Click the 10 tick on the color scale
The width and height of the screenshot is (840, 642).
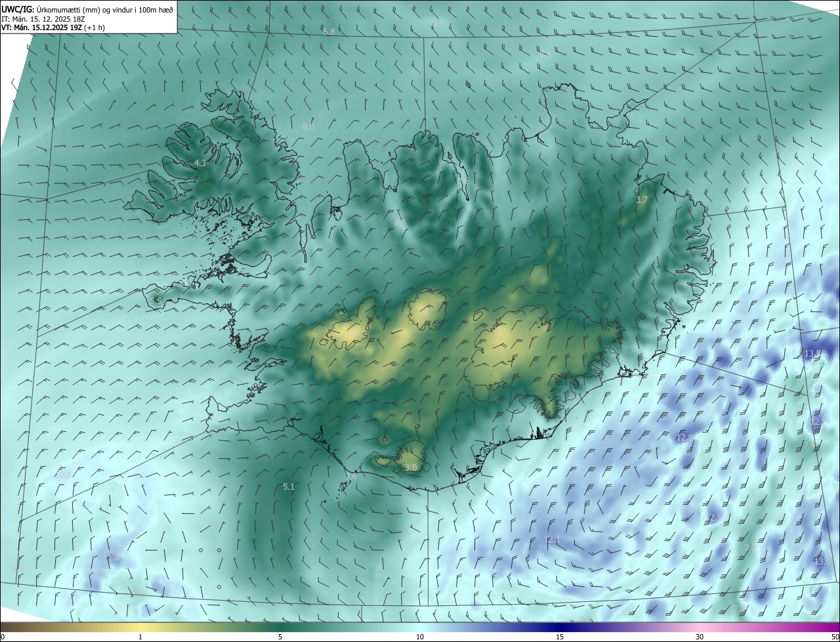pos(420,637)
